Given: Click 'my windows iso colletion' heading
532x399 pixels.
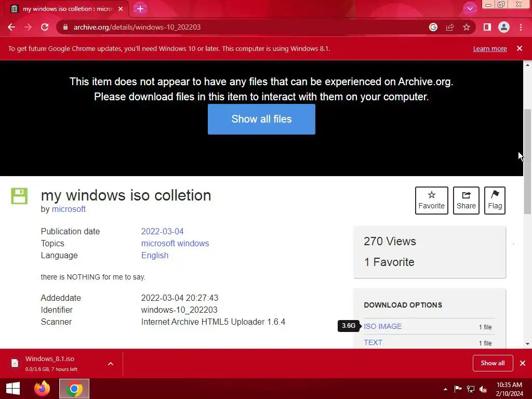Looking at the screenshot, I should (x=126, y=195).
